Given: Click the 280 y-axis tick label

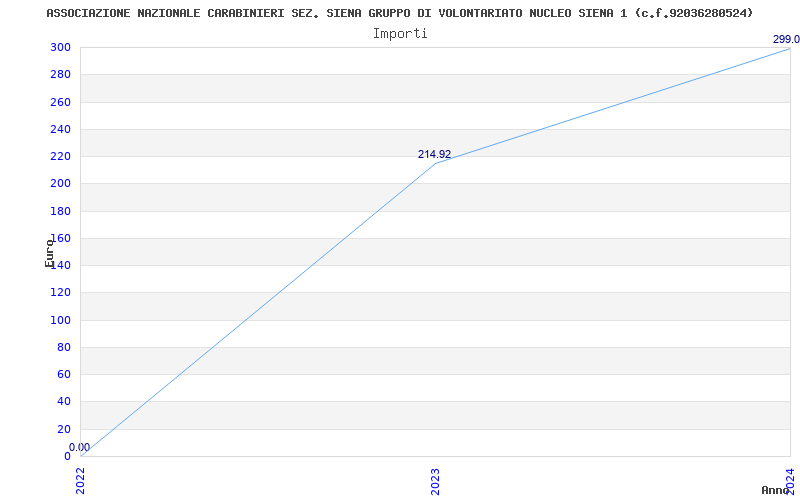Looking at the screenshot, I should 60,74.
